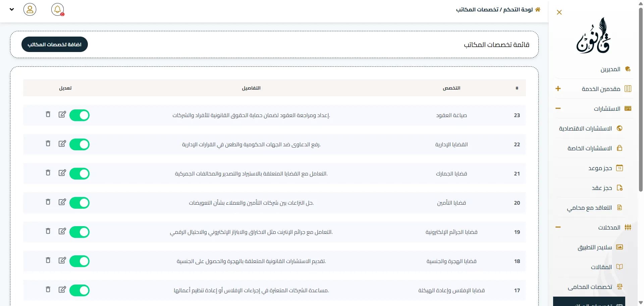644x306 pixels.
Task: Toggle status switch for صياغة العقود
Action: (79, 115)
